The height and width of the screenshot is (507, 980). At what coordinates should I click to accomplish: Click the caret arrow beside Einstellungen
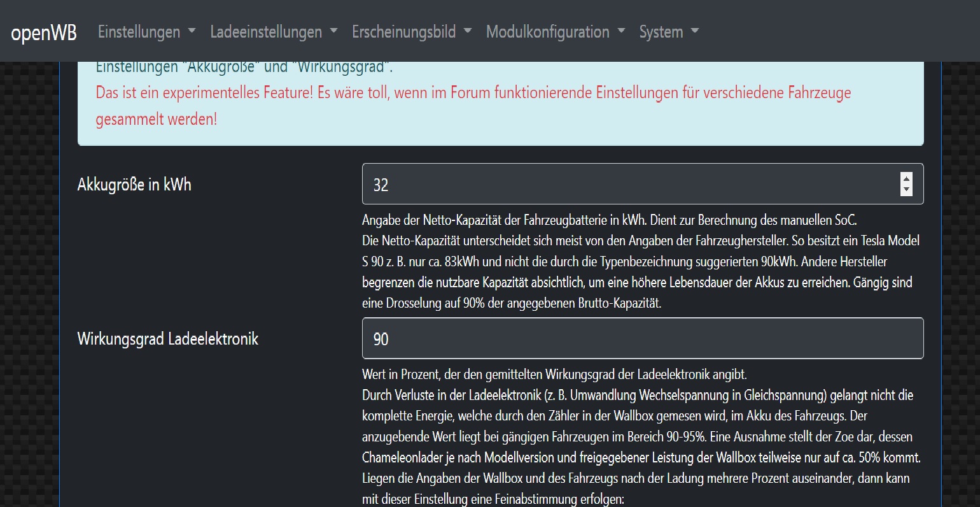[192, 31]
